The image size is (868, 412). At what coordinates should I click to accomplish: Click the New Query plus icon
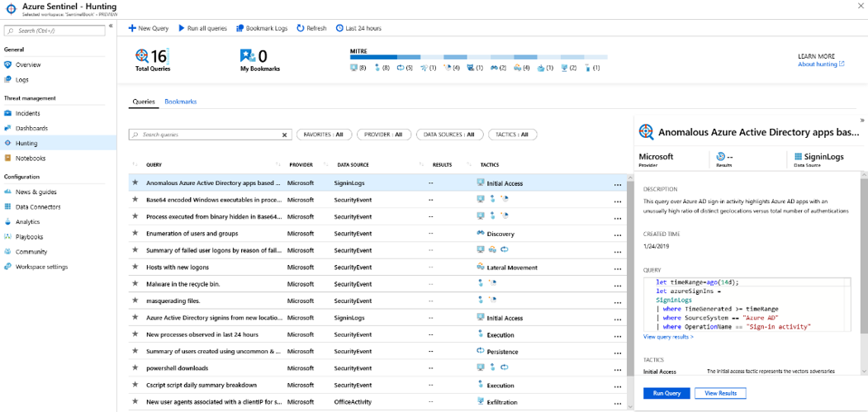coord(132,28)
